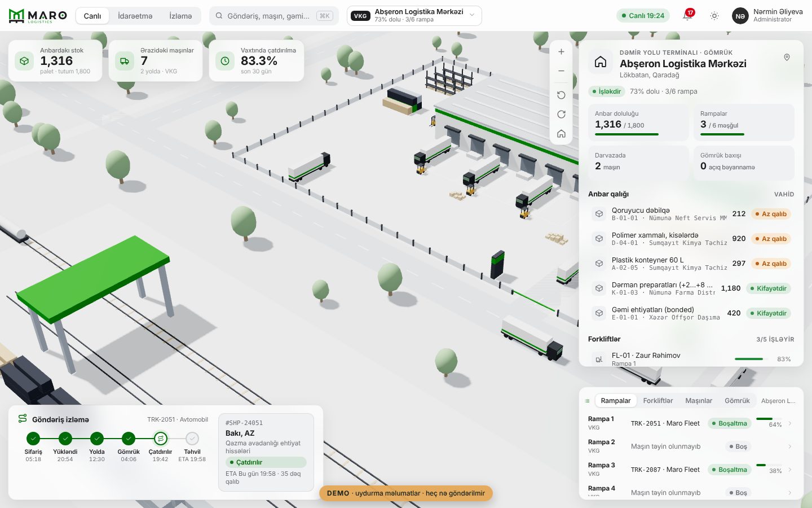This screenshot has width=812, height=508.
Task: Click the Darvazada 2 maşın card
Action: 638,163
